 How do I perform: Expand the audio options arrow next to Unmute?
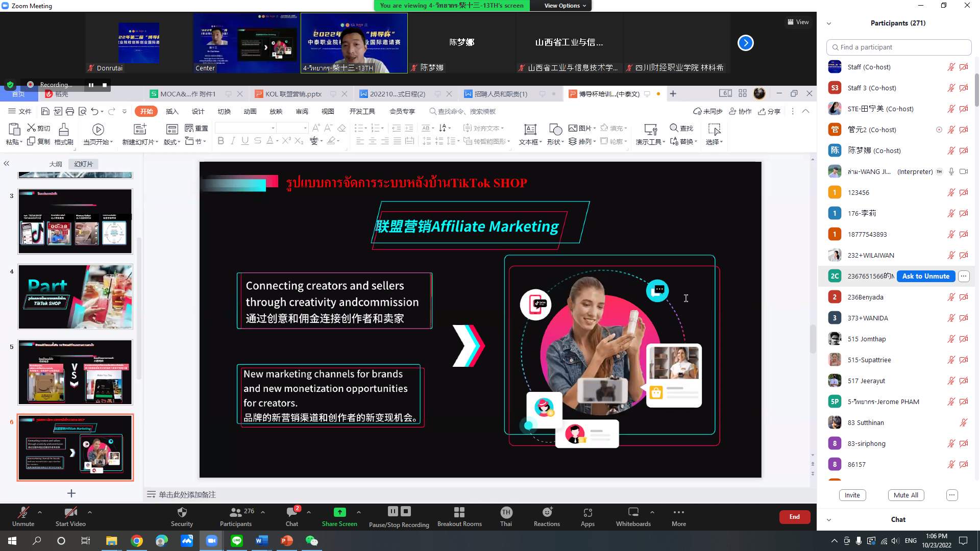(x=40, y=512)
